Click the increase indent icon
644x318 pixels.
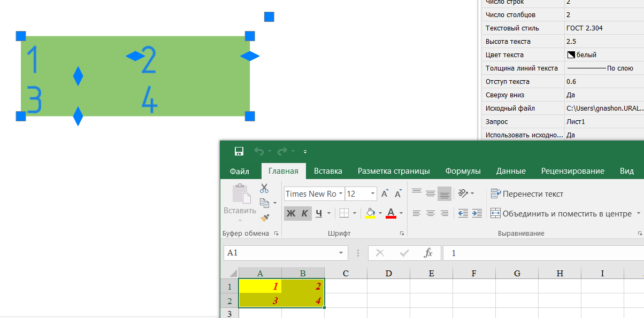point(477,213)
